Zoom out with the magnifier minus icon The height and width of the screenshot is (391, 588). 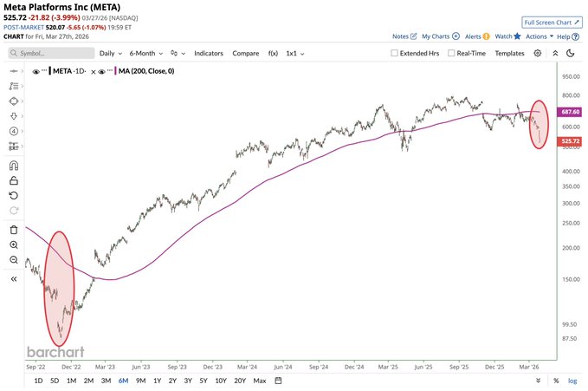pos(14,259)
